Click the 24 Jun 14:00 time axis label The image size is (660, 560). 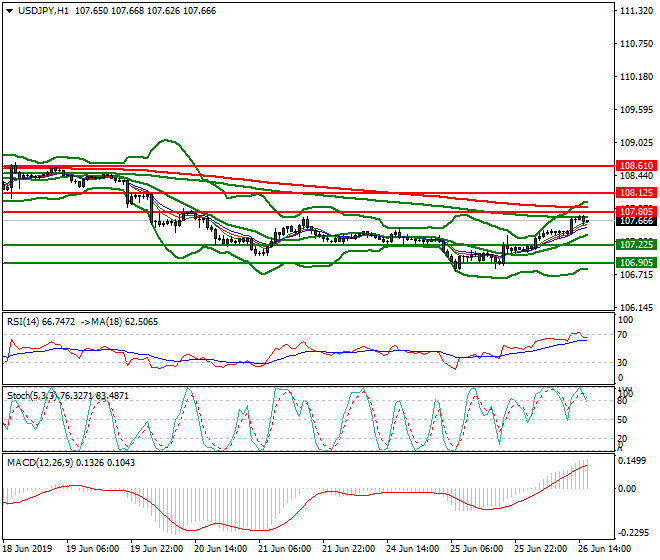(412, 549)
